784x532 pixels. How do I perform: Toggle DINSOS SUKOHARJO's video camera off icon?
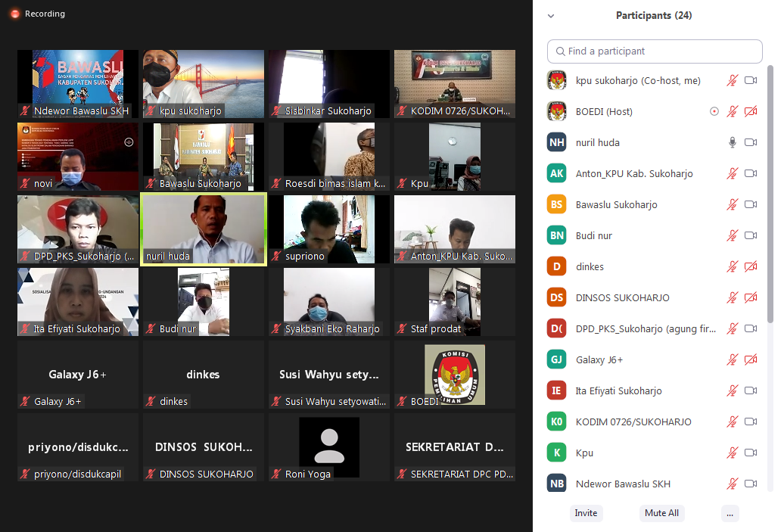[751, 297]
